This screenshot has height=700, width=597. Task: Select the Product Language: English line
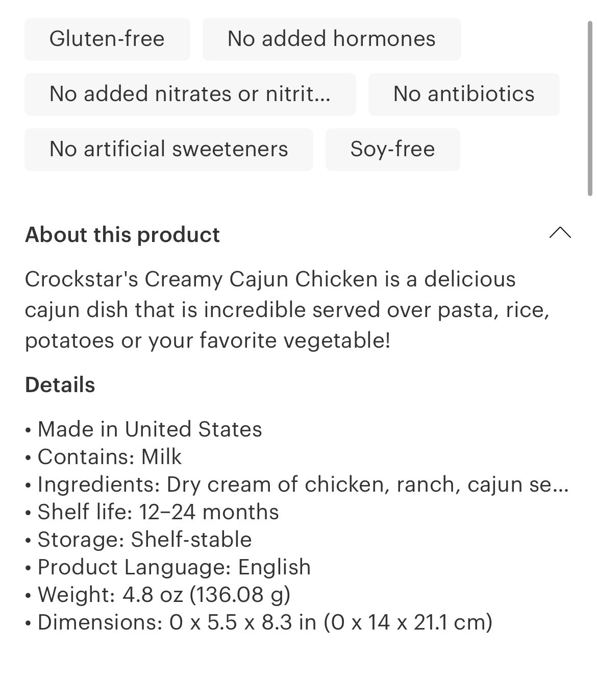coord(173,567)
